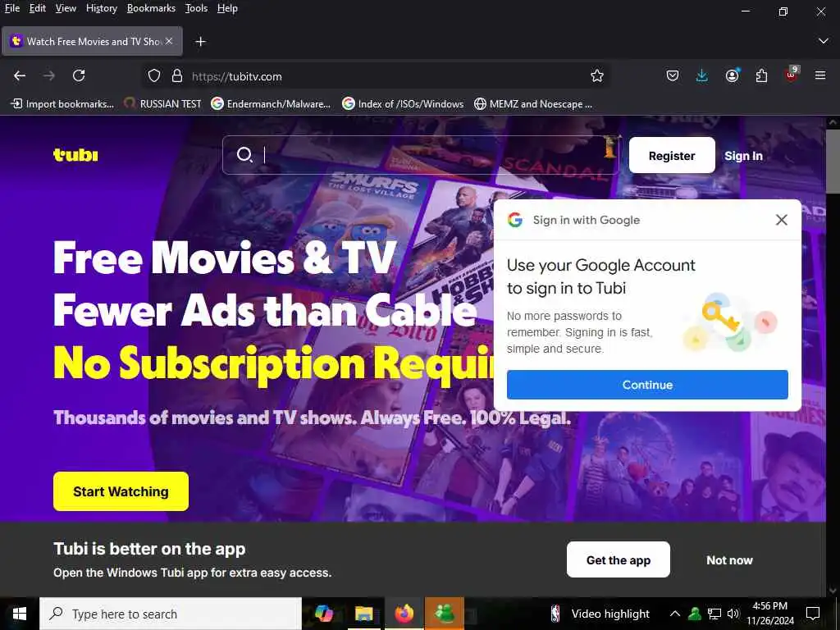Go back with the browser back arrow
This screenshot has height=630, width=840.
click(x=20, y=75)
